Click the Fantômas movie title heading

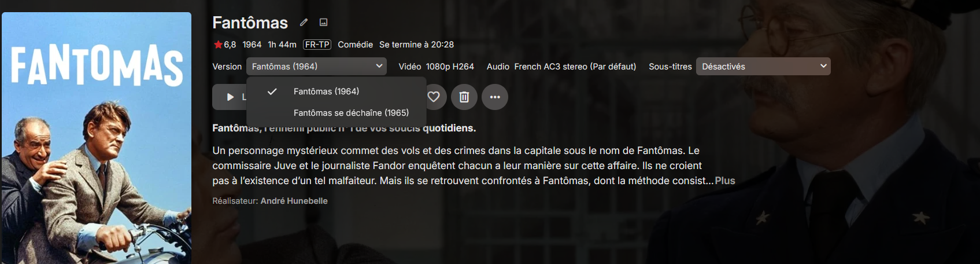click(x=250, y=23)
